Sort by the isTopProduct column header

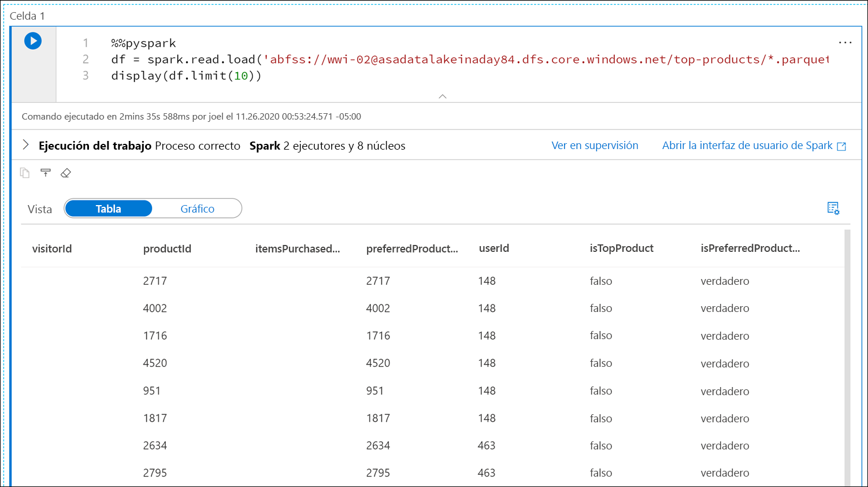[622, 248]
